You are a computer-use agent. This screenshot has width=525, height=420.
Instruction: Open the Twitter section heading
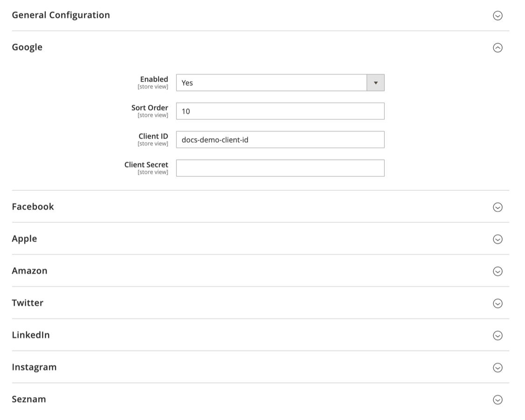(x=27, y=303)
